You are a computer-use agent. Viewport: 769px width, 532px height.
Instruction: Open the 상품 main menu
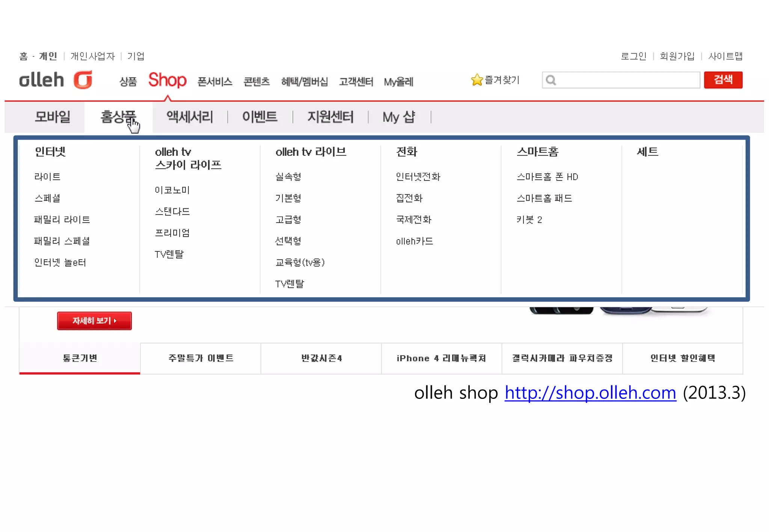point(128,81)
